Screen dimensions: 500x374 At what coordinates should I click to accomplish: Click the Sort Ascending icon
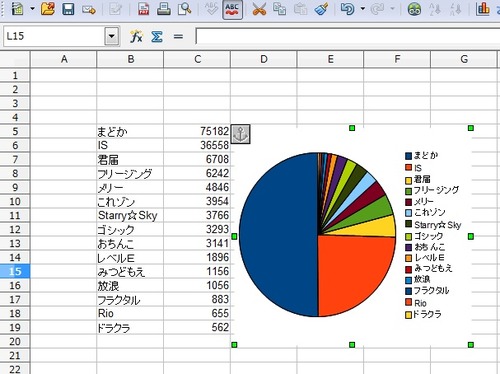[x=435, y=9]
